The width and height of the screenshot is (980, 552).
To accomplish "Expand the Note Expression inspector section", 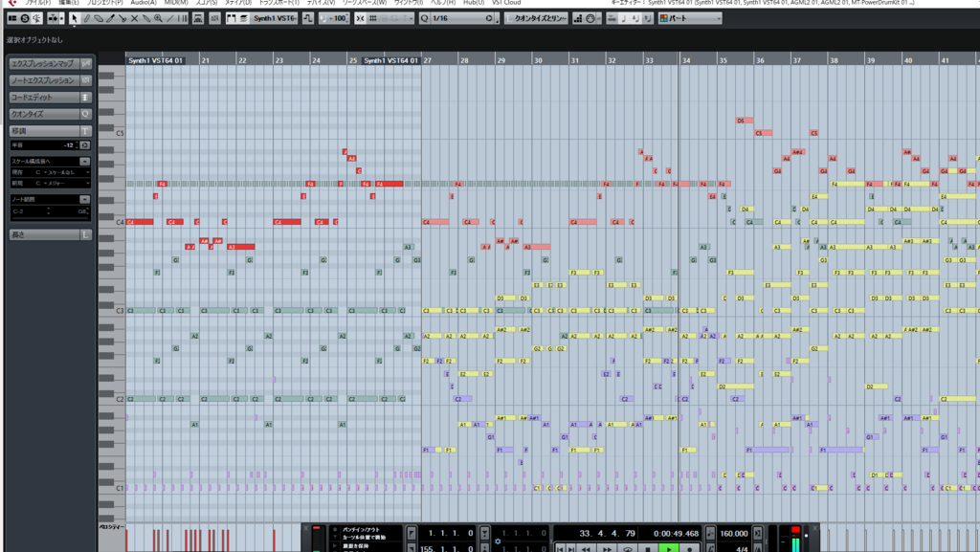I will [x=50, y=80].
